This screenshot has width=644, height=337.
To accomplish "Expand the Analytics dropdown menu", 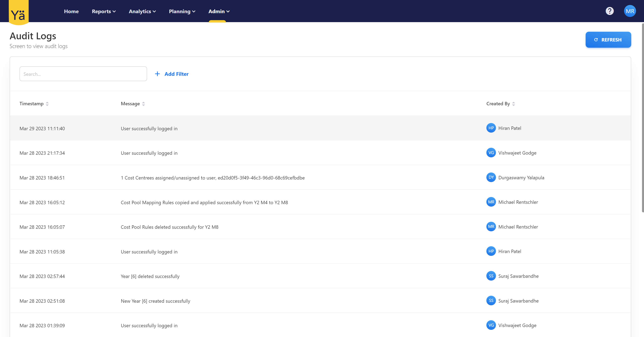I will coord(142,12).
